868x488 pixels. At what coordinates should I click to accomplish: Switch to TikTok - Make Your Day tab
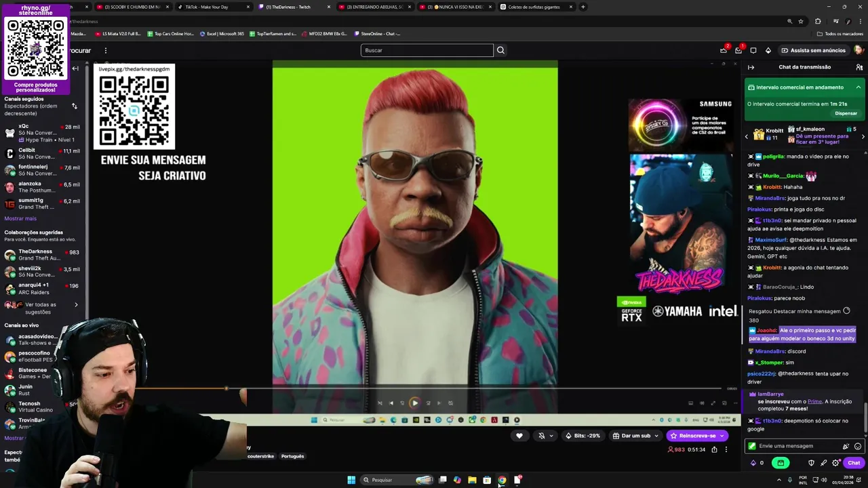click(x=214, y=7)
